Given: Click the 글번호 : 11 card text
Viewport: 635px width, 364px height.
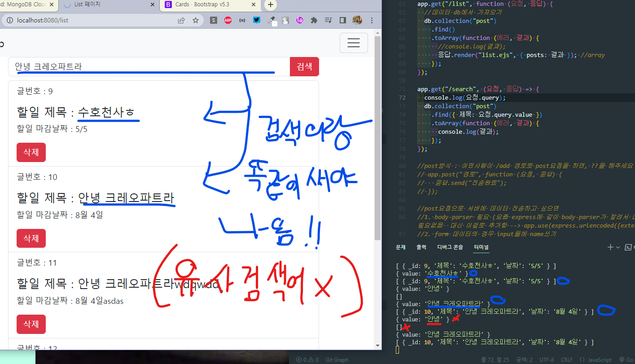Looking at the screenshot, I should (x=37, y=263).
